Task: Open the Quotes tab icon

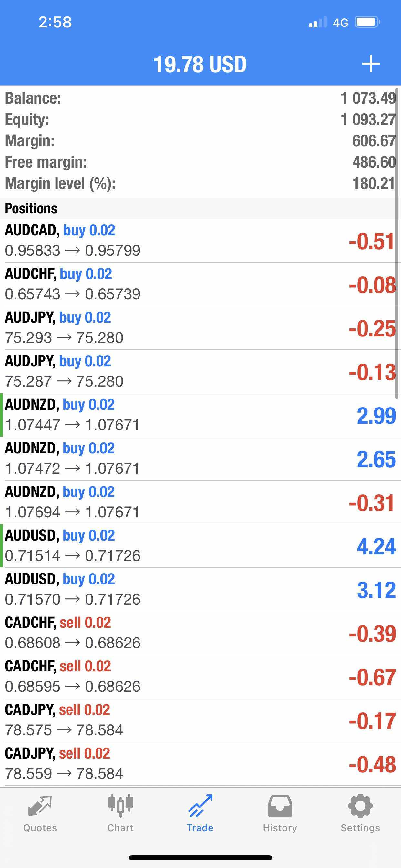Action: point(40,806)
